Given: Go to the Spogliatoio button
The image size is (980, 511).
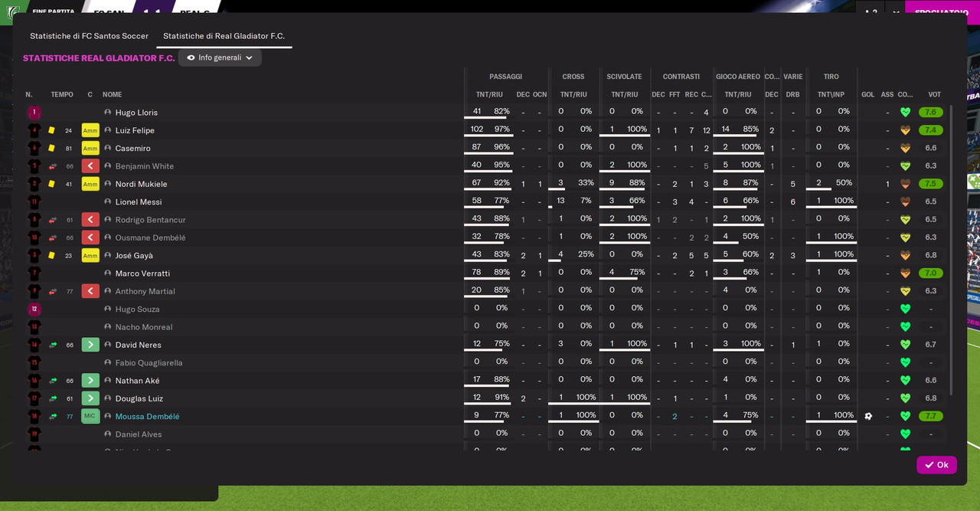Looking at the screenshot, I should pyautogui.click(x=942, y=12).
